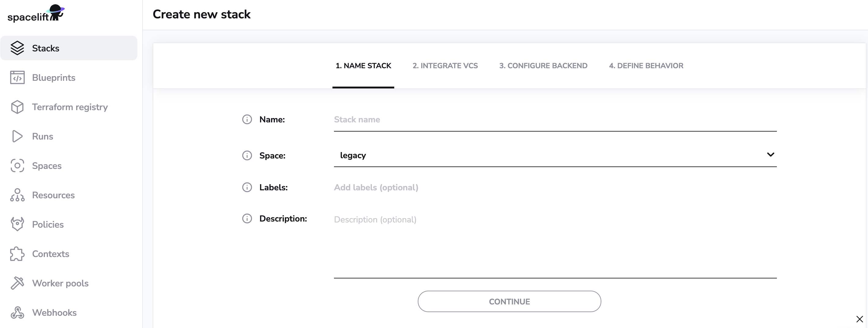Open Policies using its shield icon
This screenshot has height=328, width=868.
[x=17, y=224]
